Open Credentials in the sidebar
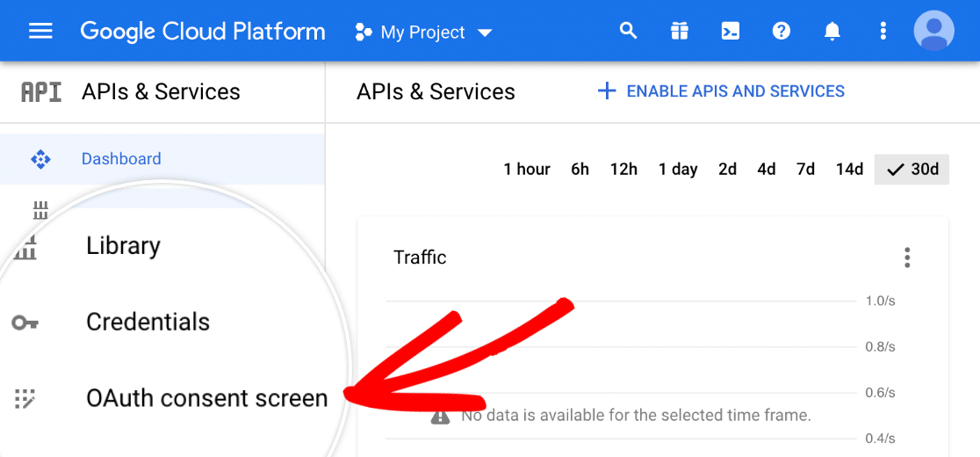Image resolution: width=980 pixels, height=457 pixels. pyautogui.click(x=148, y=322)
